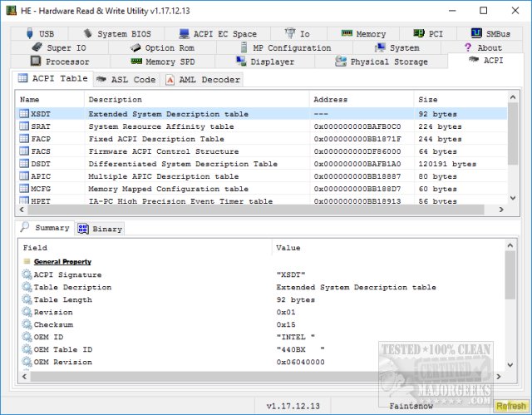The image size is (532, 415).
Task: Click the FACP row table icon
Action: click(24, 138)
